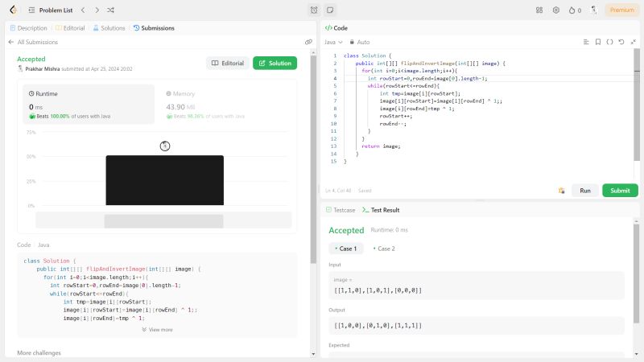Viewport: 644px width, 362px height.
Task: Go to the previous problem arrow
Action: (x=83, y=10)
